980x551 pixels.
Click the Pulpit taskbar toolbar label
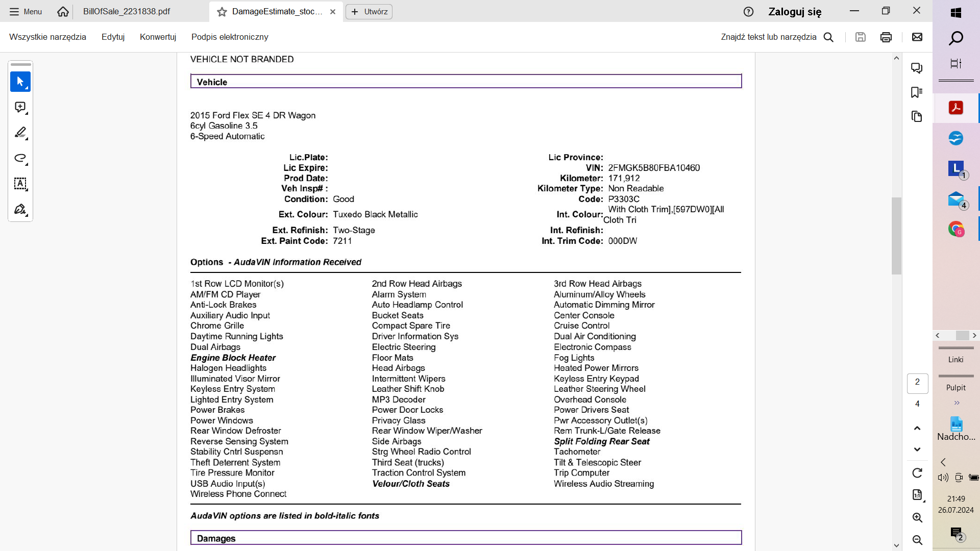tap(956, 387)
